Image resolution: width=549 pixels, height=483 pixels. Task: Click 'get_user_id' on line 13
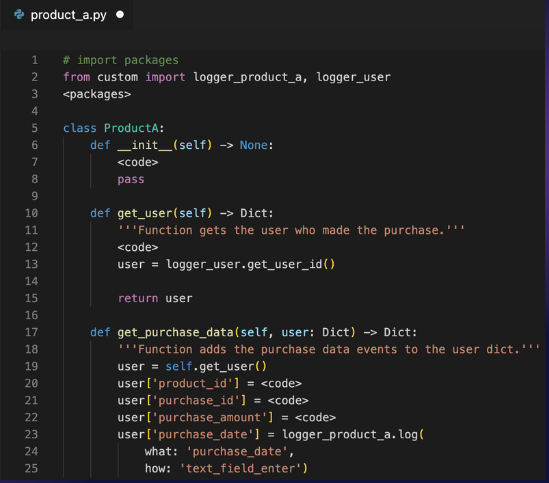click(x=285, y=264)
